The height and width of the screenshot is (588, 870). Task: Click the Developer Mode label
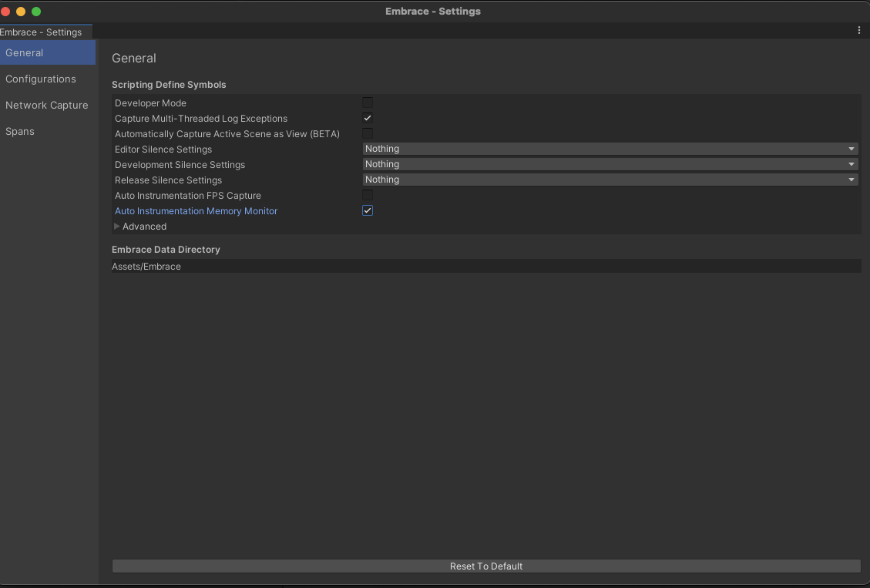pos(150,103)
